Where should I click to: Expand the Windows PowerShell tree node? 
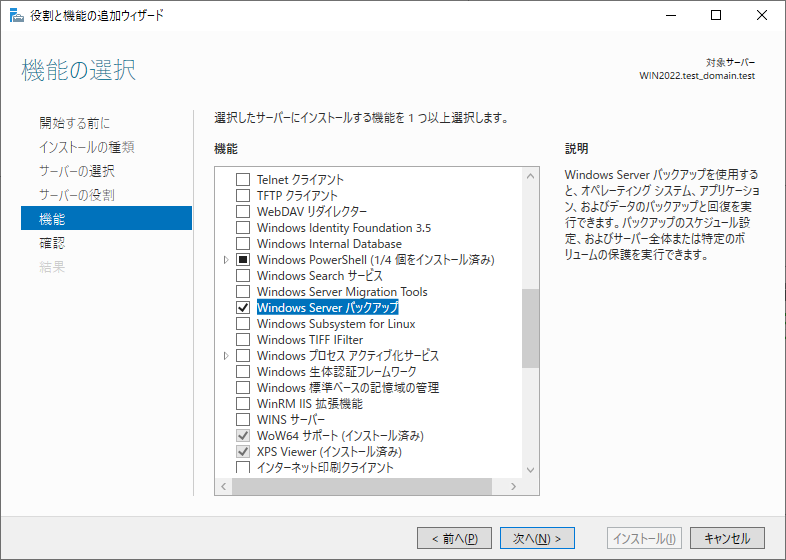[226, 260]
